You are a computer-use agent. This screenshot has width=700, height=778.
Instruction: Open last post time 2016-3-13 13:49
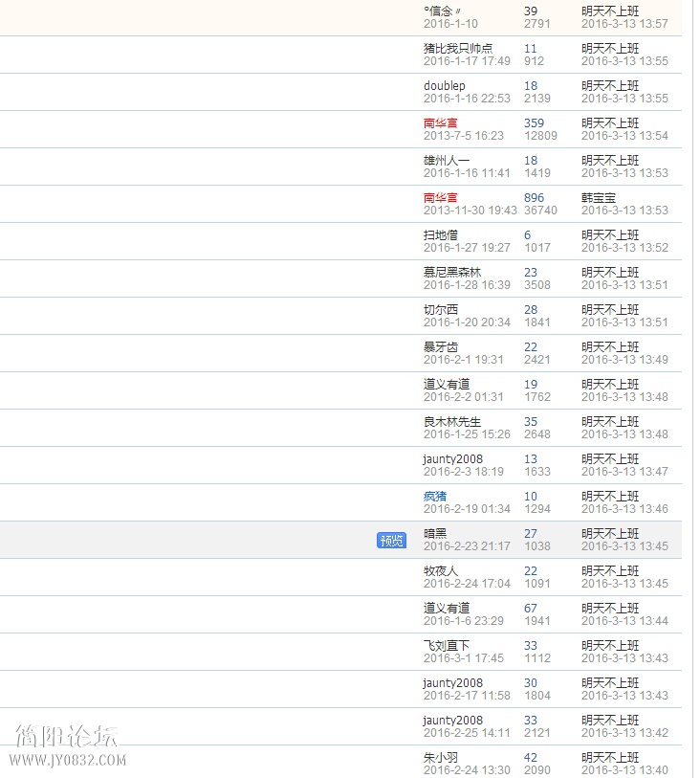(x=624, y=359)
